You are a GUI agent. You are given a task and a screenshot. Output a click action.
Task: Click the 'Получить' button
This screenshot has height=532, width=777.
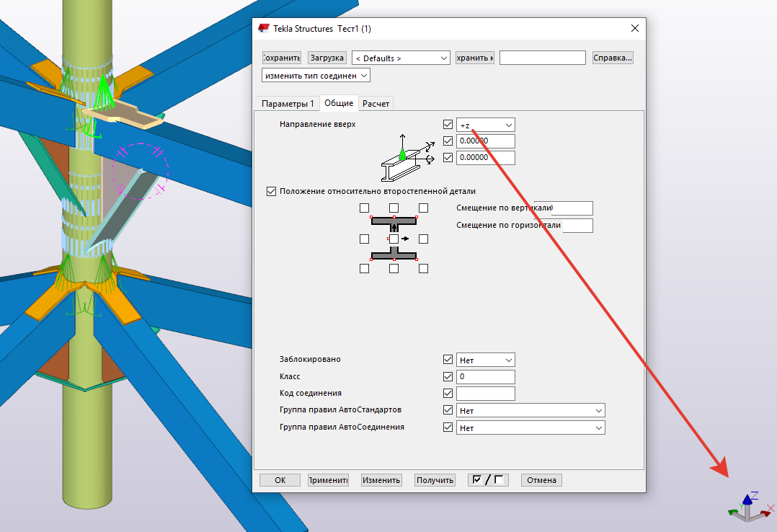pos(435,480)
